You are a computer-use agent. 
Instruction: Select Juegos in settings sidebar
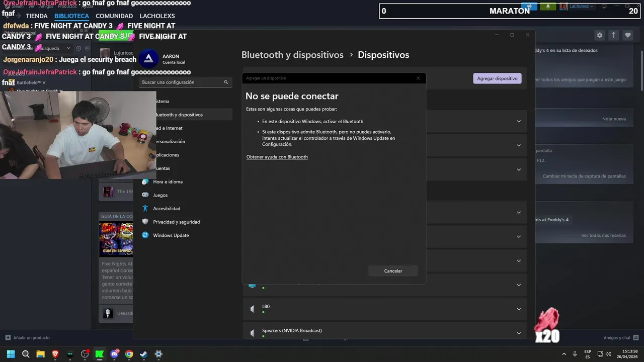point(186,195)
